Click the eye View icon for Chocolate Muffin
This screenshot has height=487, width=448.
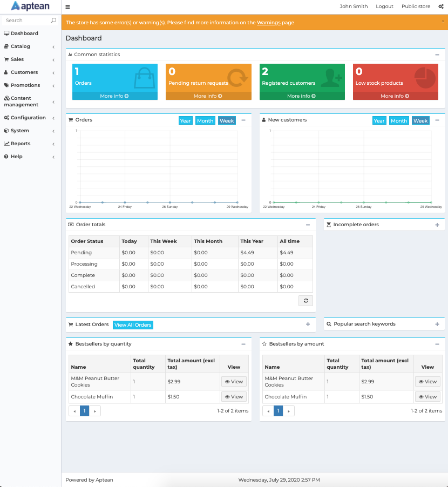point(233,396)
